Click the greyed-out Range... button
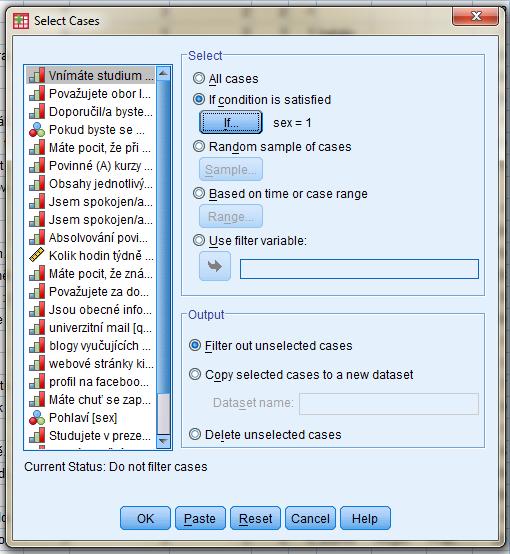The height and width of the screenshot is (554, 510). click(x=231, y=216)
